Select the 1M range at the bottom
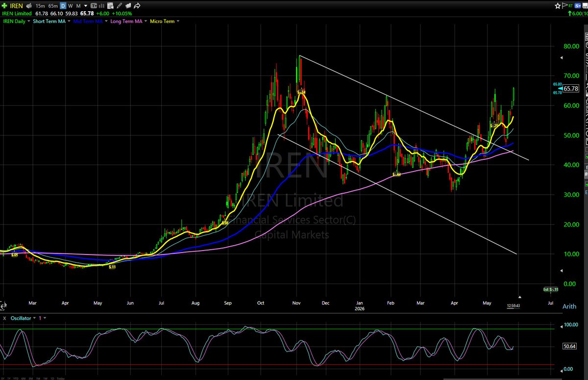Screen dimensions: 588x380 39,378
